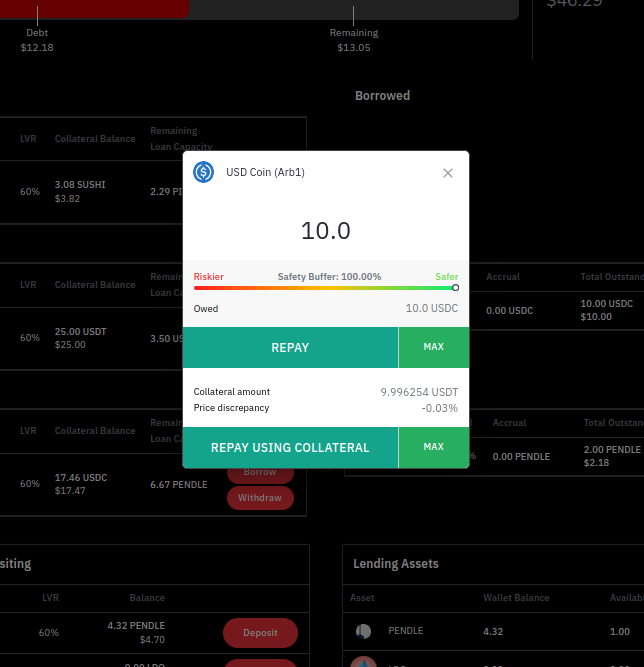Click the '17.46 USDC' collateral balance
644x667 pixels.
[x=81, y=477]
